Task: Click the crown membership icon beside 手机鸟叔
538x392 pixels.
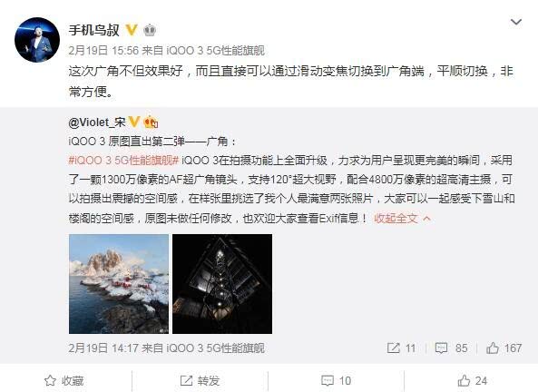Action: [150, 30]
